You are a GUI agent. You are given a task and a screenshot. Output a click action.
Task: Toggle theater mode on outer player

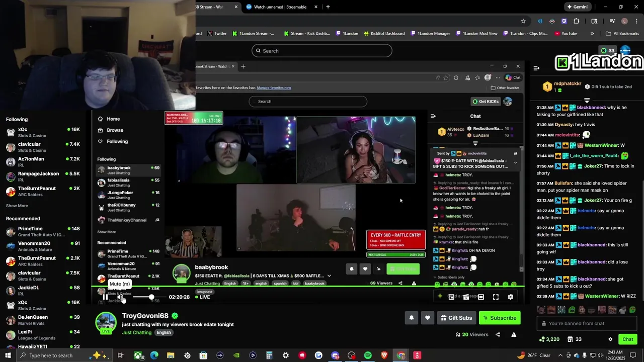click(x=481, y=297)
